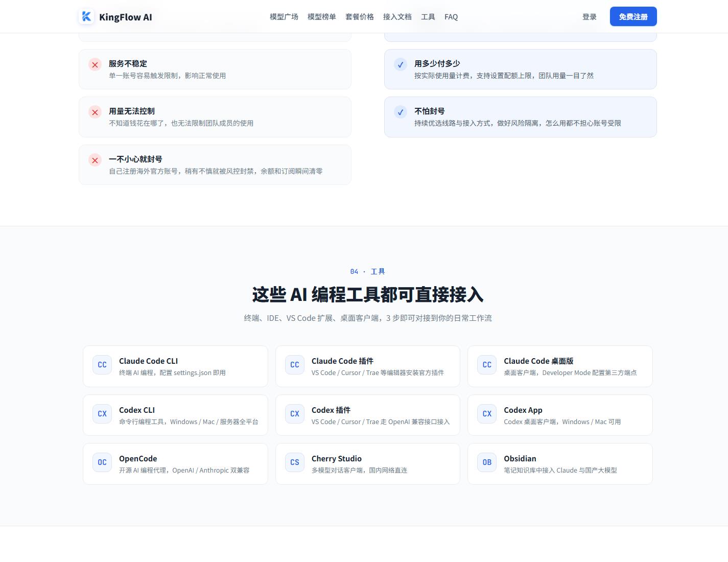Click the text VS Code / Cursor / Trae 走 OpenAI 兼容接口接入
This screenshot has width=728, height=562.
(x=381, y=421)
